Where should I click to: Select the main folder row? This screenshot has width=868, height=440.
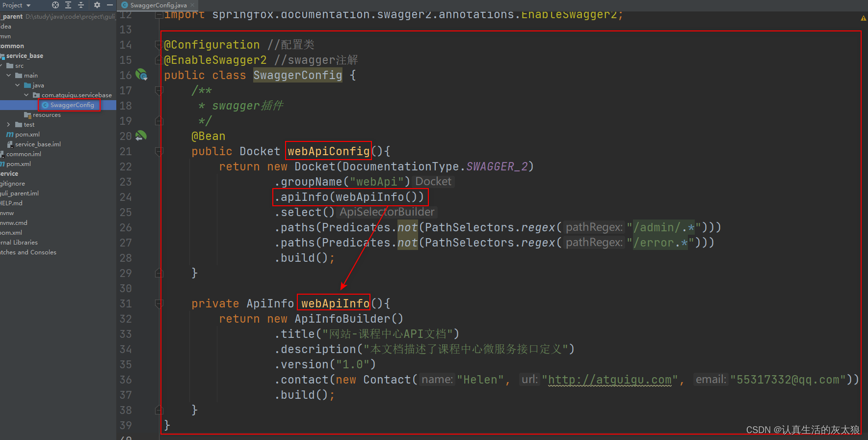tap(30, 76)
